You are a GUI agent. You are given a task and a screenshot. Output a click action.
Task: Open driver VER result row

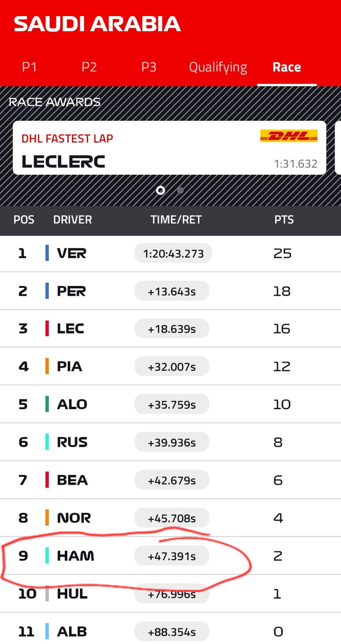[x=170, y=253]
